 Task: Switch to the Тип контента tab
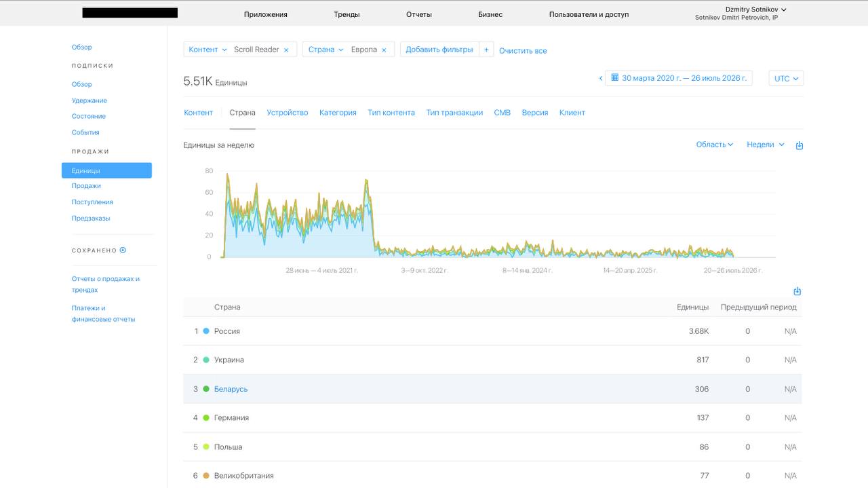(391, 113)
